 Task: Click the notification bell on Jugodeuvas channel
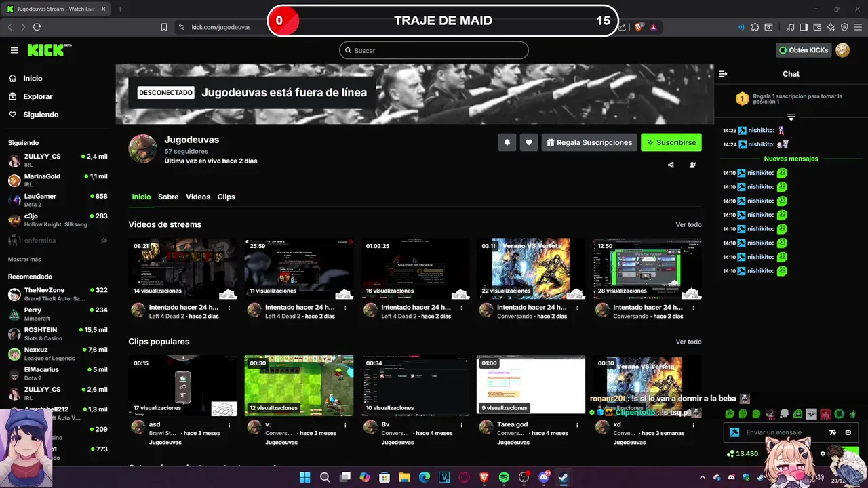[507, 142]
